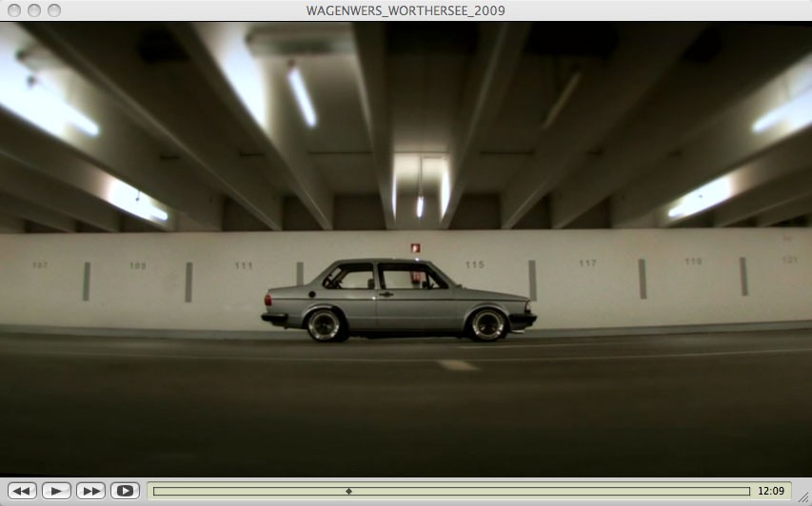Click the fourth playback mode button
The image size is (812, 506).
tap(125, 491)
